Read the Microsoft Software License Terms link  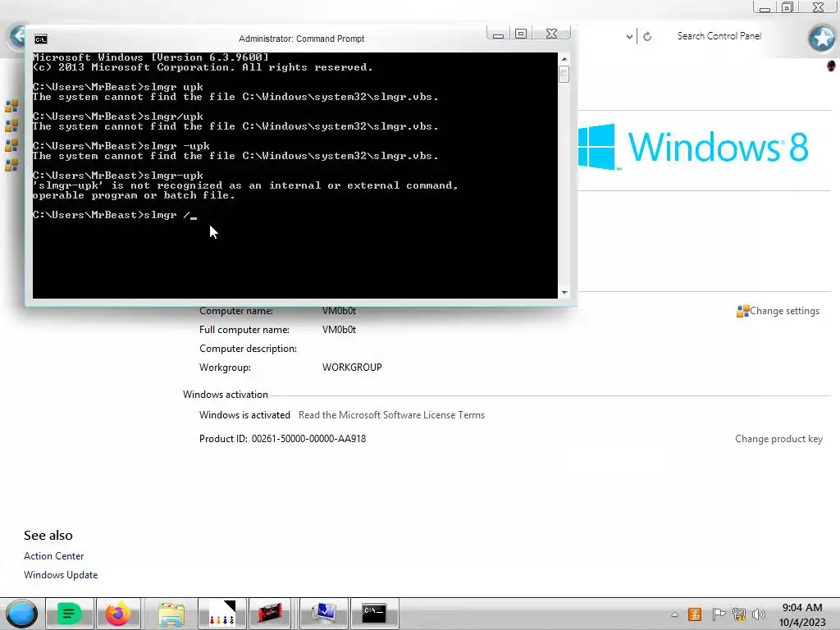[x=391, y=415]
